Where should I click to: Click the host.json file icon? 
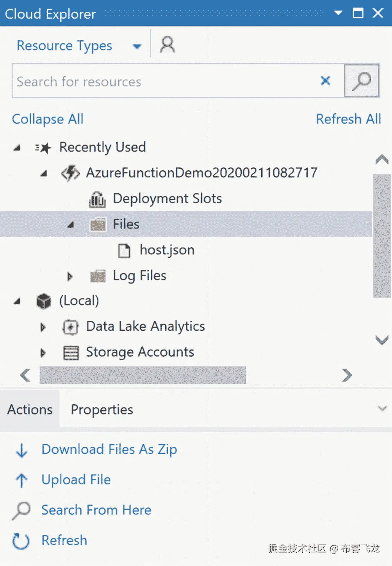[124, 250]
